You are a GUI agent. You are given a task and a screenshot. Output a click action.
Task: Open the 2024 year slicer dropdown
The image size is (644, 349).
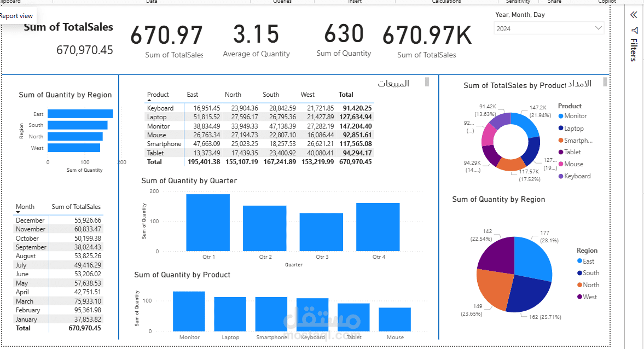[599, 27]
